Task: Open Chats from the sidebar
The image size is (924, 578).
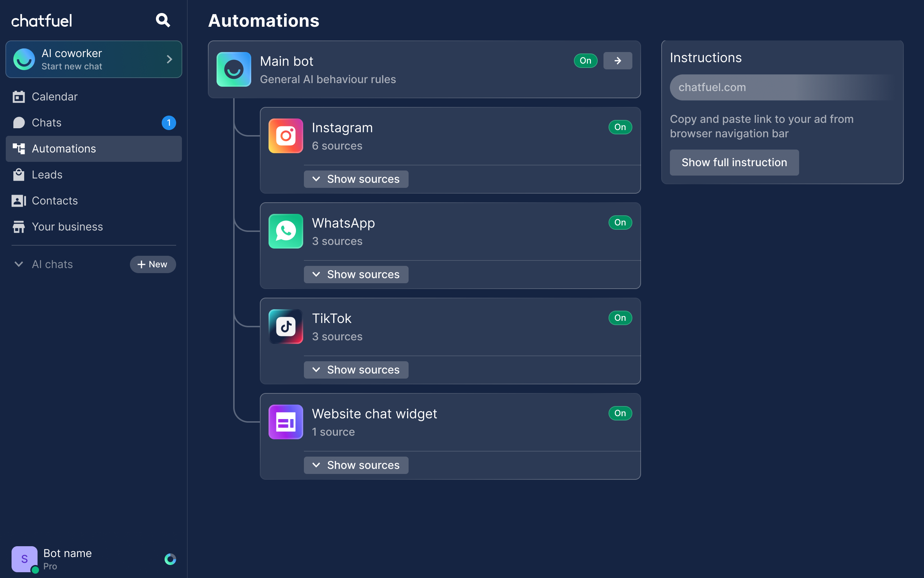Action: [93, 123]
